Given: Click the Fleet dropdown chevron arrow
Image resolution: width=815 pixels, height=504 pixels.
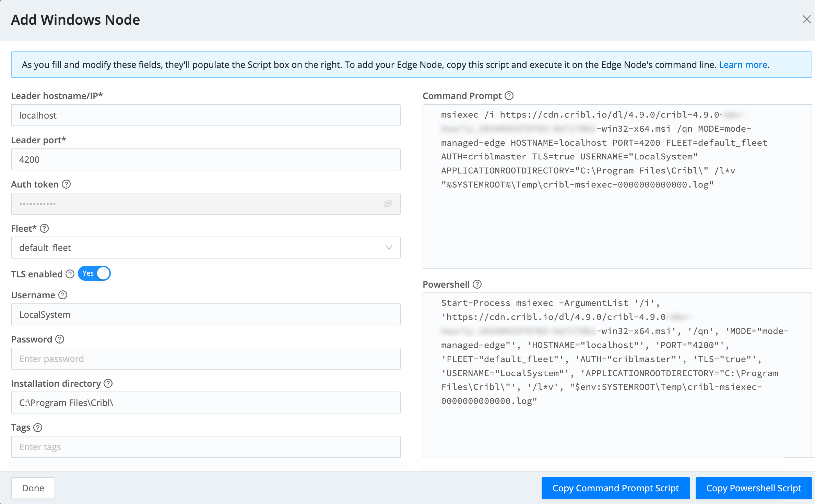Looking at the screenshot, I should click(x=389, y=248).
